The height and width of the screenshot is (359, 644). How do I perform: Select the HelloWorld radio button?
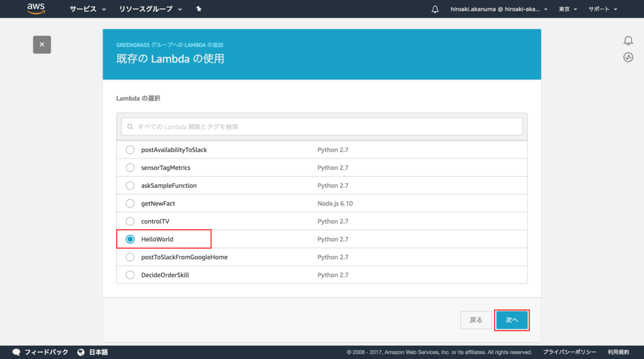coord(130,239)
